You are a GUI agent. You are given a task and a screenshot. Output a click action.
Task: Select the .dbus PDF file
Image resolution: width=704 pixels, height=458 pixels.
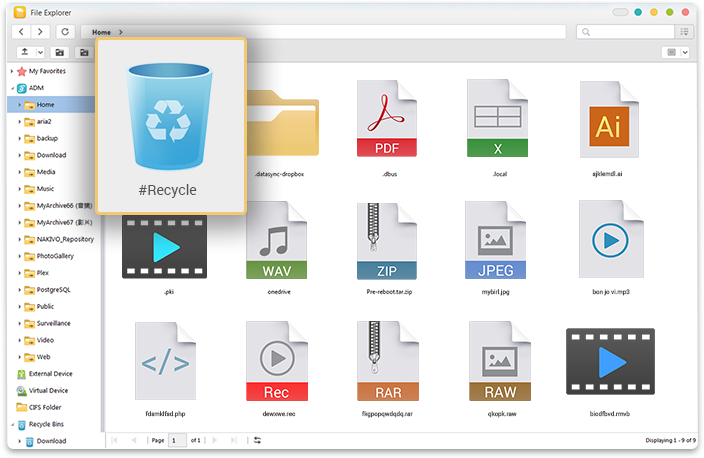pyautogui.click(x=387, y=127)
